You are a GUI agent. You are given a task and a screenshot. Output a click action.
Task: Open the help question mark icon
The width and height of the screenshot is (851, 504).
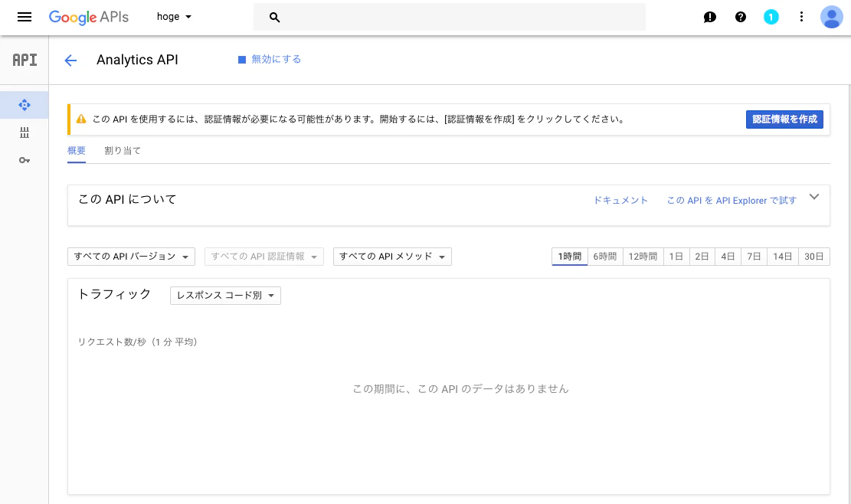coord(740,18)
